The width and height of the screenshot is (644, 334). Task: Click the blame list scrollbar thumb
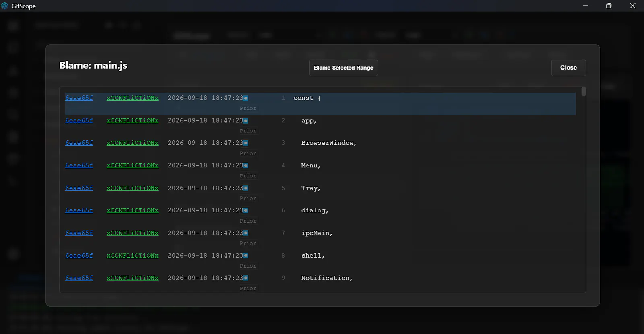click(584, 91)
